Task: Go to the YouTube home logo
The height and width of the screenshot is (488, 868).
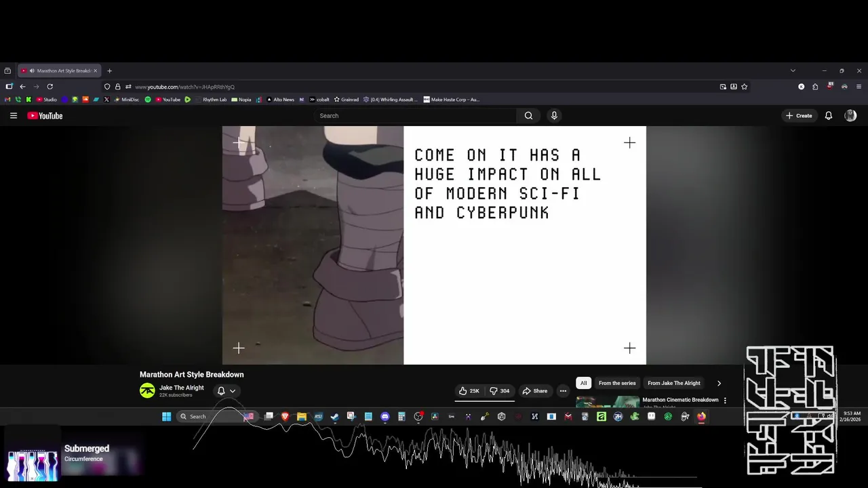Action: tap(45, 116)
